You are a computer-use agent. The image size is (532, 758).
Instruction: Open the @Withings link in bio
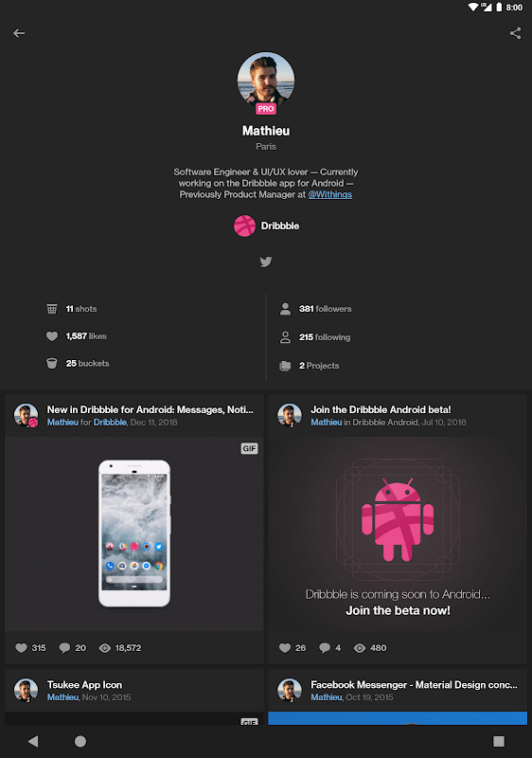coord(330,194)
